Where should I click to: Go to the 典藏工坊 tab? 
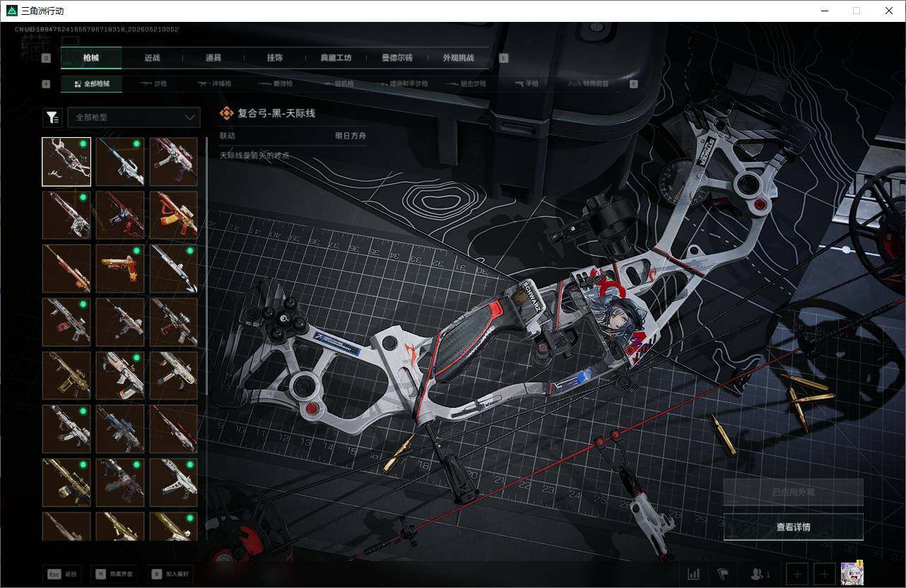(336, 58)
